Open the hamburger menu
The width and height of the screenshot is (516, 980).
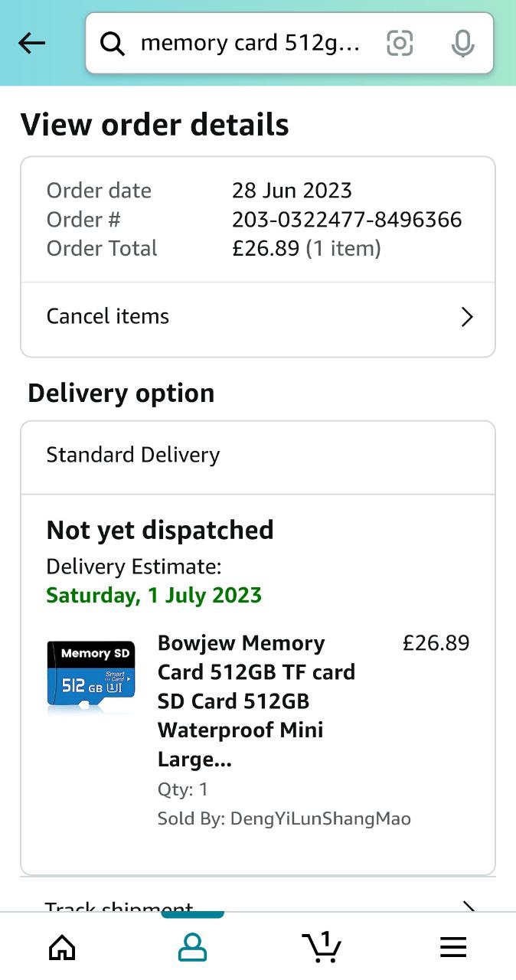[x=453, y=948]
